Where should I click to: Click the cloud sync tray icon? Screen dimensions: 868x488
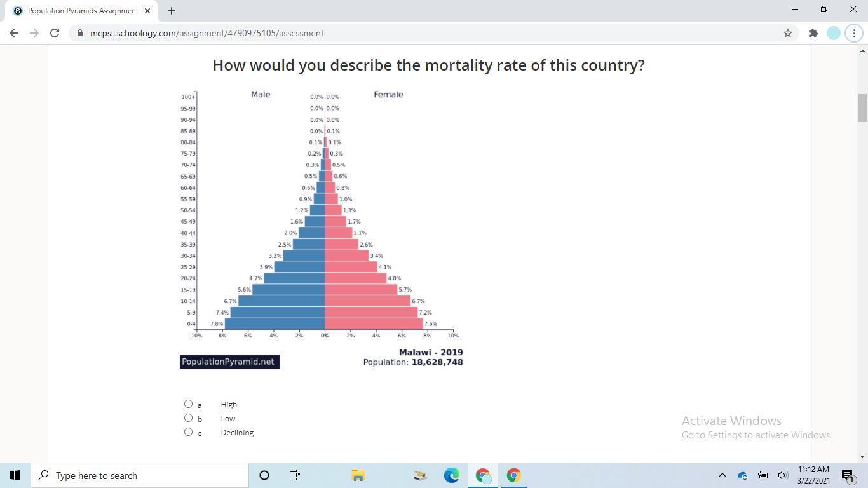point(742,475)
